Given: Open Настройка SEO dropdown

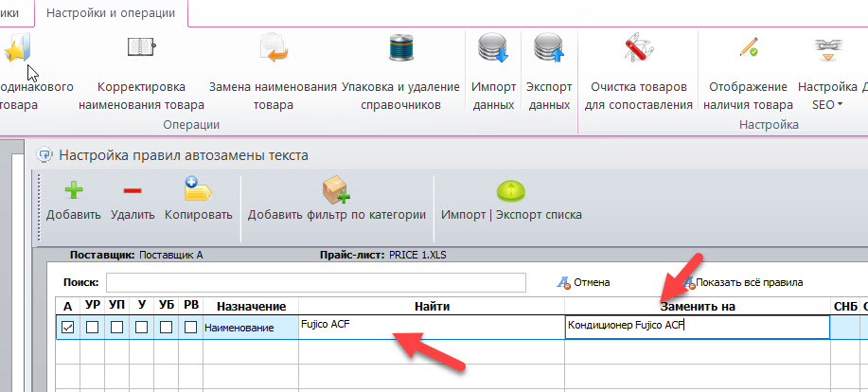Looking at the screenshot, I should tap(827, 72).
